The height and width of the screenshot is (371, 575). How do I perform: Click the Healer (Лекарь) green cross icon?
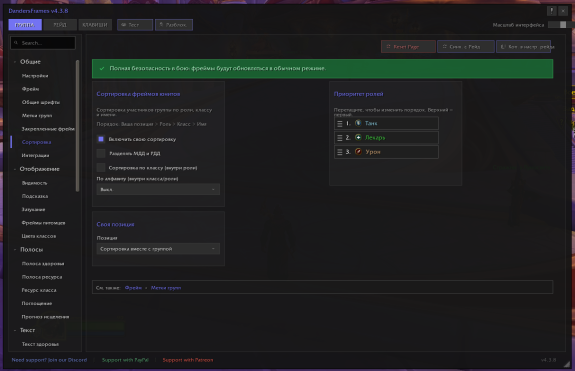point(358,137)
